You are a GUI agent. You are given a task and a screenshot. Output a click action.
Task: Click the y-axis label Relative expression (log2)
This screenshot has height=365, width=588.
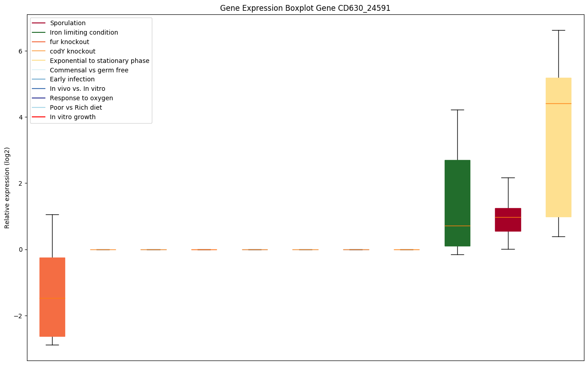coord(7,187)
